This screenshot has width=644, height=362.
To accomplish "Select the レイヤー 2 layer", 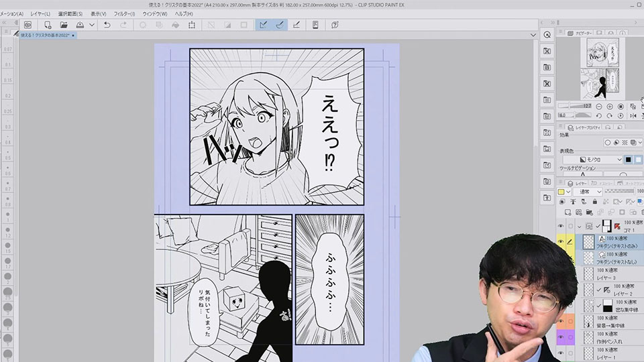I will click(610, 290).
